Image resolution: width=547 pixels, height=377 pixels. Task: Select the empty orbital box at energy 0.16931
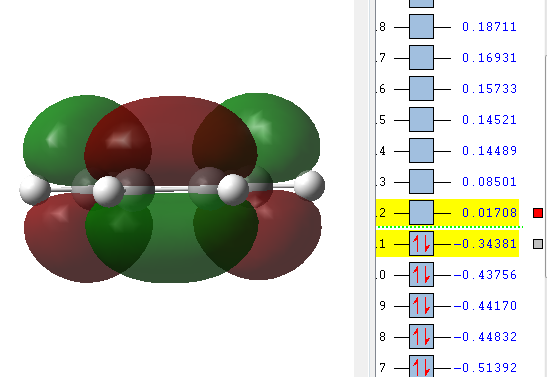(x=421, y=58)
